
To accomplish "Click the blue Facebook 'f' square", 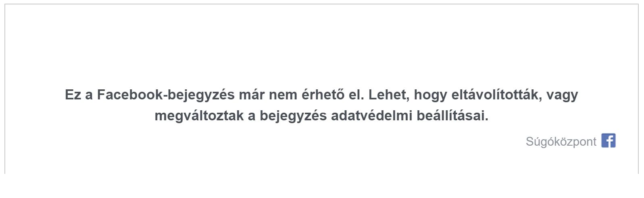I will [x=608, y=140].
